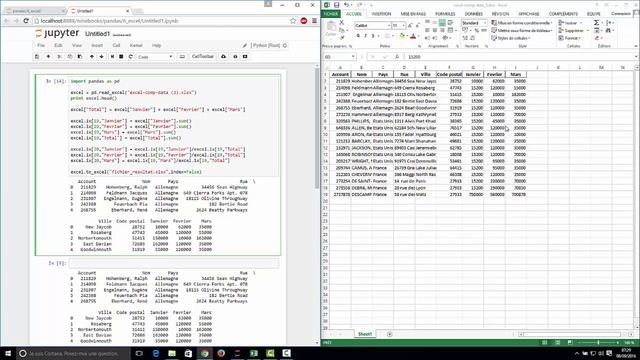640x360 pixels.
Task: Click the cloud upload icon in the Jupyter toolbar
Action: point(223,57)
